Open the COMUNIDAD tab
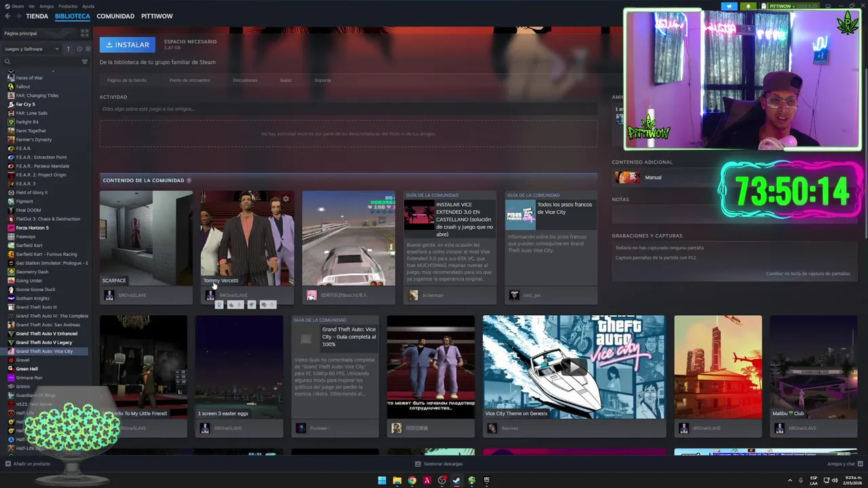868x488 pixels. click(x=115, y=16)
